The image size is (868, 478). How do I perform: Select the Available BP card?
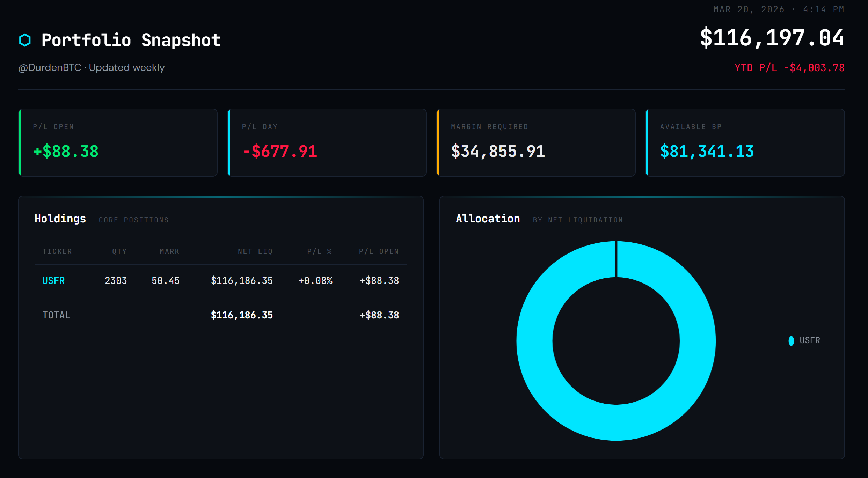click(x=745, y=142)
